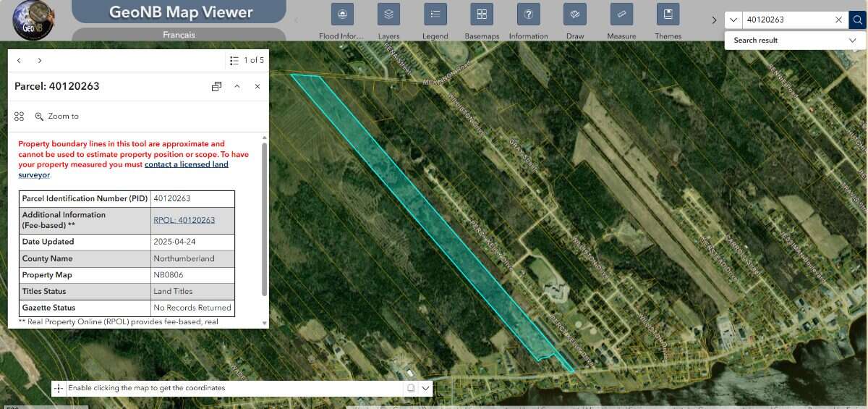Close the parcel popup
This screenshot has height=409, width=868.
[x=257, y=86]
